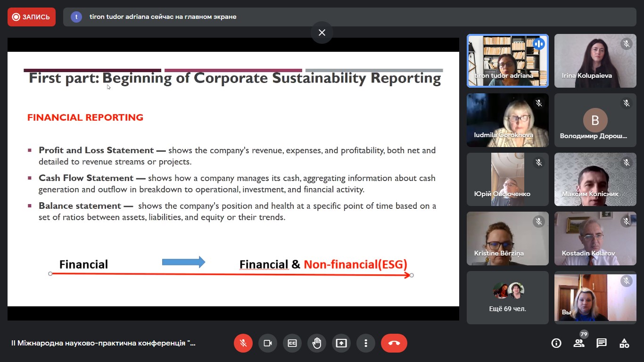
Task: Show the participants list with 79 badge
Action: [579, 343]
